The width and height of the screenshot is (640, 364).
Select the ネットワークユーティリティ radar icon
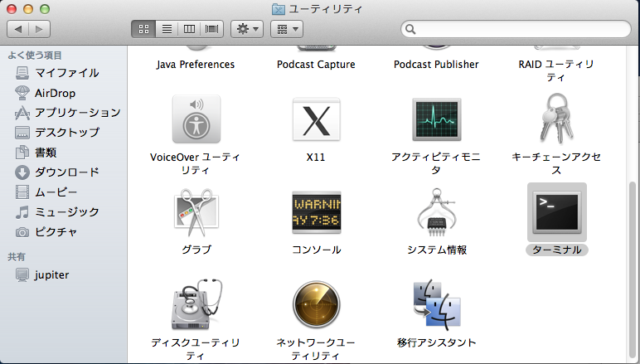pos(317,304)
